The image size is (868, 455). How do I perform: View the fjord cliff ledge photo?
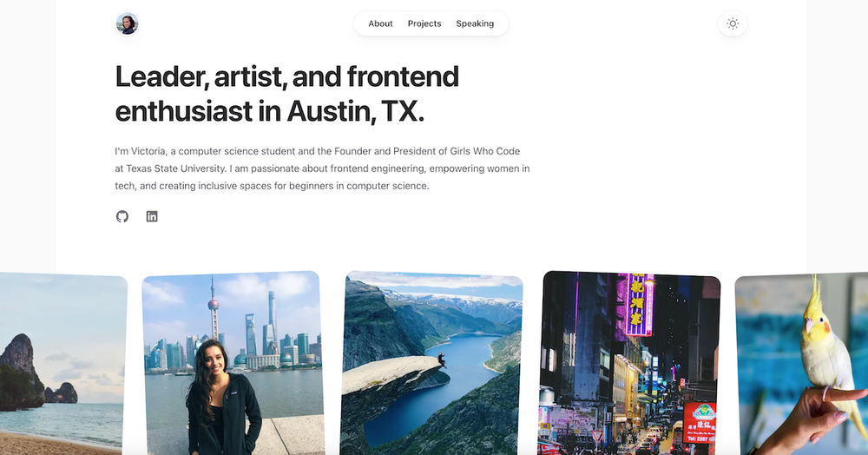click(x=431, y=363)
